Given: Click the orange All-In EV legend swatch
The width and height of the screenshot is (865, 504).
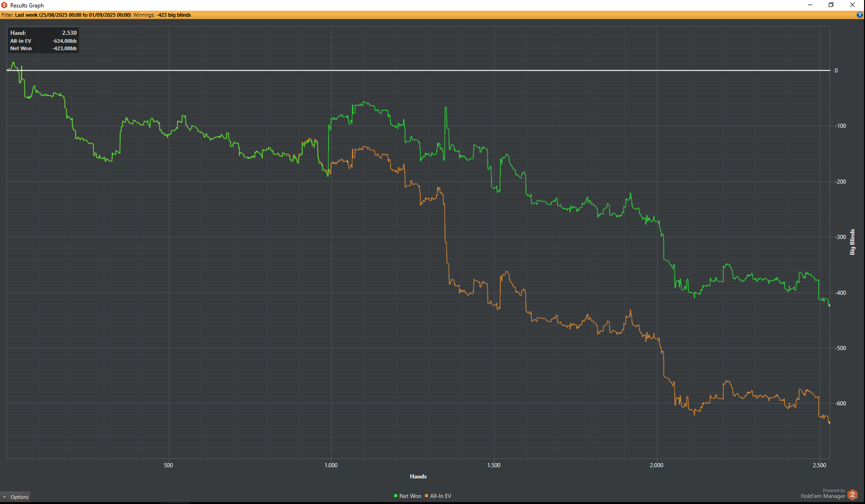Looking at the screenshot, I should coord(426,496).
